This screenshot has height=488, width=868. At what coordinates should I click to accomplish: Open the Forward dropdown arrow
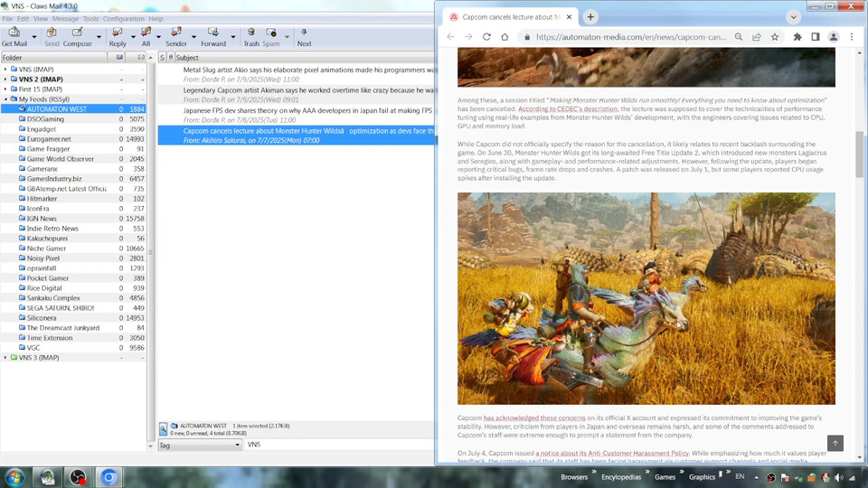tap(232, 37)
